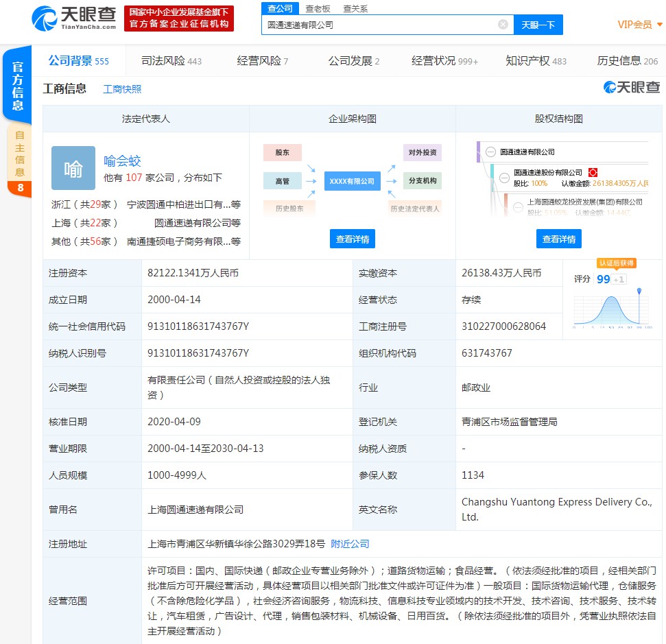The image size is (666, 644).
Task: Click the staff size 1000-4999人
Action: (x=177, y=475)
